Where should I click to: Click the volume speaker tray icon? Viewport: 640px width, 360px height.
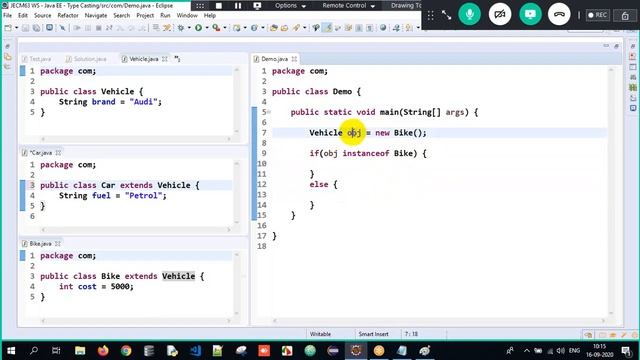tap(561, 351)
